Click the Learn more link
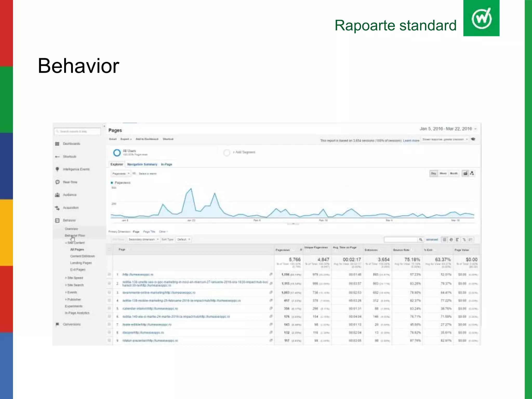 411,141
